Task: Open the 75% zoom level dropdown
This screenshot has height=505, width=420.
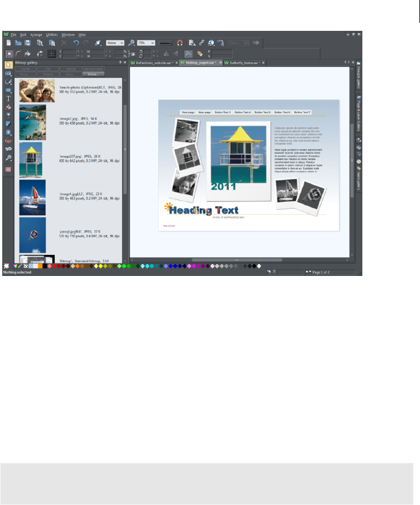Action: [x=147, y=43]
